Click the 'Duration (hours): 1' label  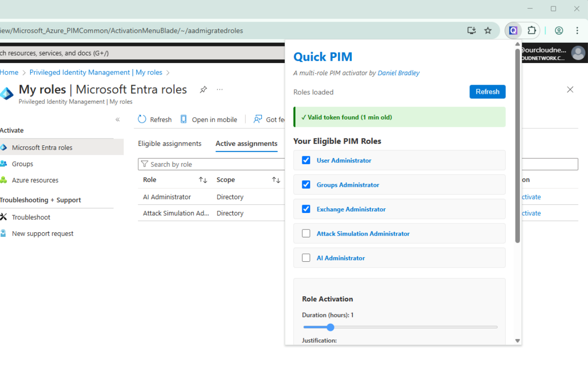pyautogui.click(x=328, y=315)
